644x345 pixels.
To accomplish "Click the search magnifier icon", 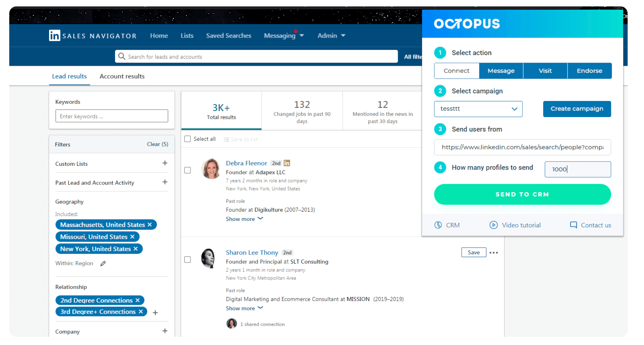I will [x=122, y=56].
